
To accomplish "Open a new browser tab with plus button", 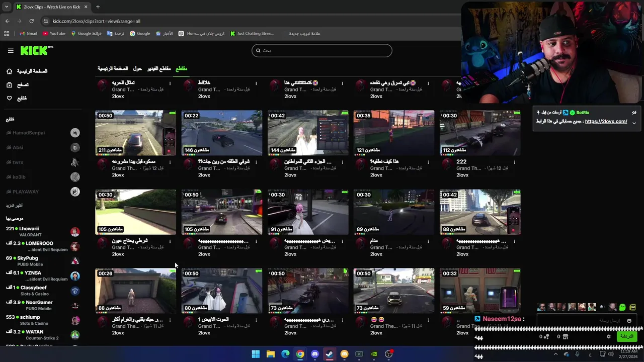I will (98, 7).
